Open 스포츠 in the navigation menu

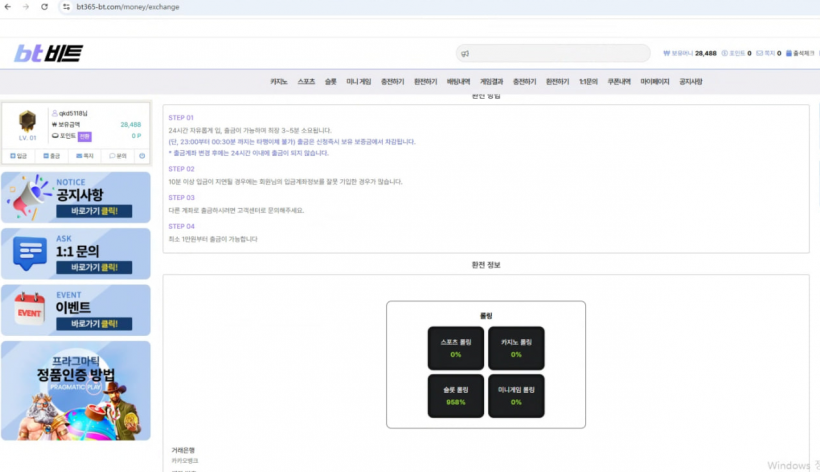point(306,82)
